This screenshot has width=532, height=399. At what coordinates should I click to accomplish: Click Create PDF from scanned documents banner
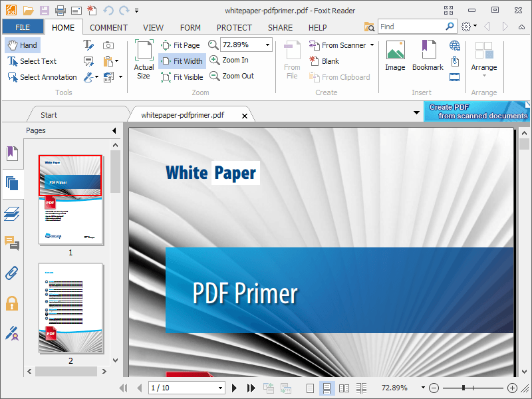point(476,111)
